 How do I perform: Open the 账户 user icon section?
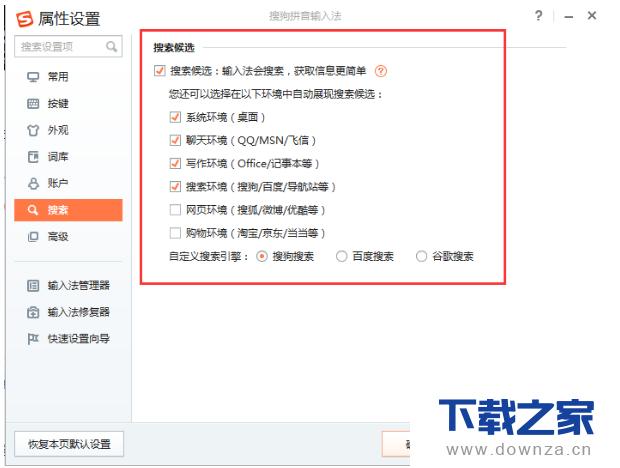33,183
